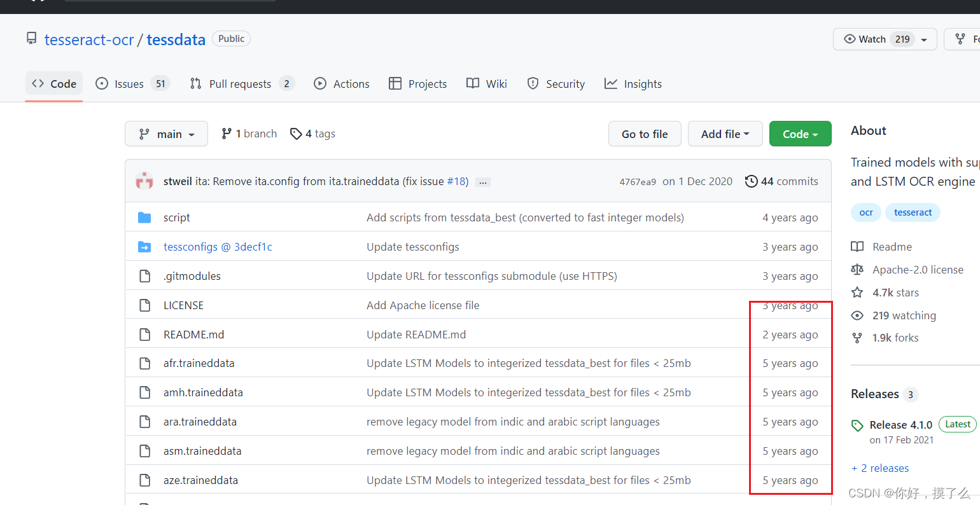The image size is (980, 505).
Task: Open the Wiki tab
Action: click(x=487, y=84)
